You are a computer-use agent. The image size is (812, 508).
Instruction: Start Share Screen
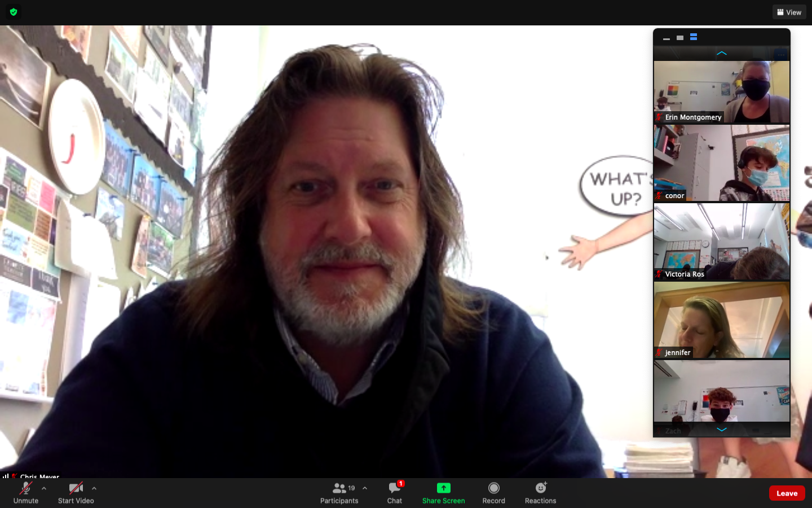click(x=443, y=493)
